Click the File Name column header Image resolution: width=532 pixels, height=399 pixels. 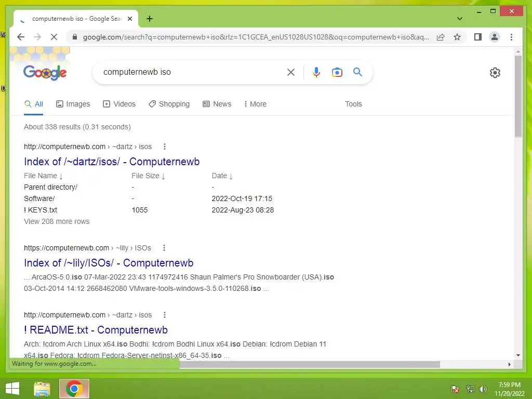click(x=43, y=176)
